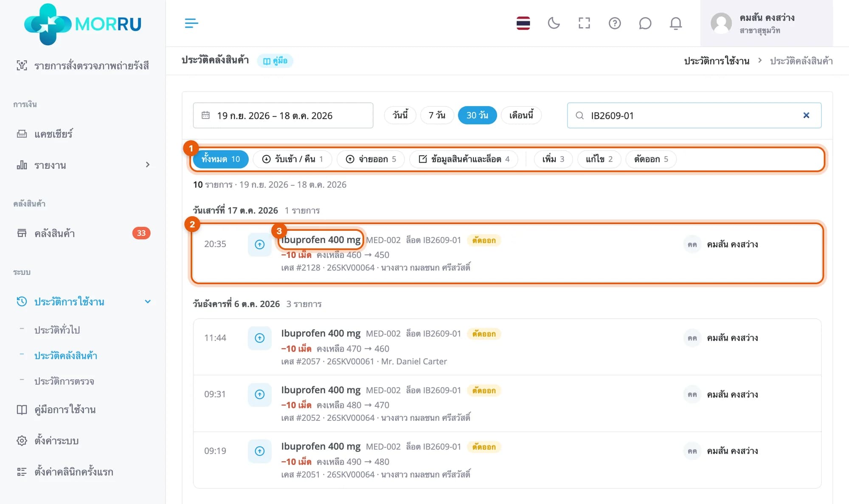Screen dimensions: 849x504
Task: Click the help question mark icon
Action: coord(615,23)
